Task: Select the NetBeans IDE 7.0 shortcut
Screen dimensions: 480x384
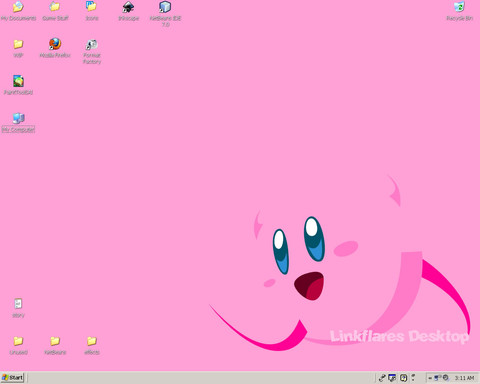Action: 165,14
